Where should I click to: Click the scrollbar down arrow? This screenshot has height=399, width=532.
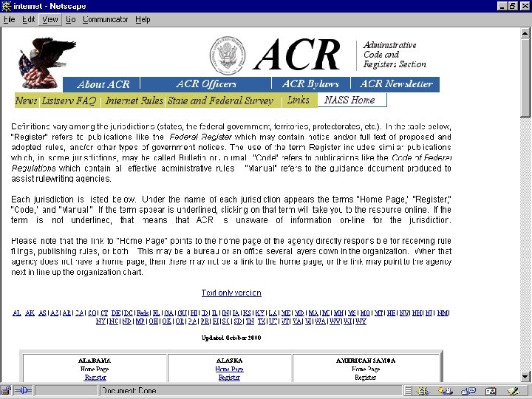pos(525,376)
